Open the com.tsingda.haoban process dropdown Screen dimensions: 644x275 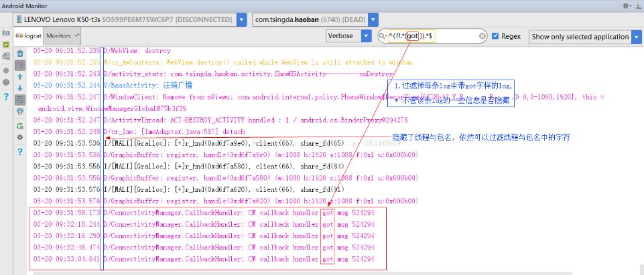(373, 19)
